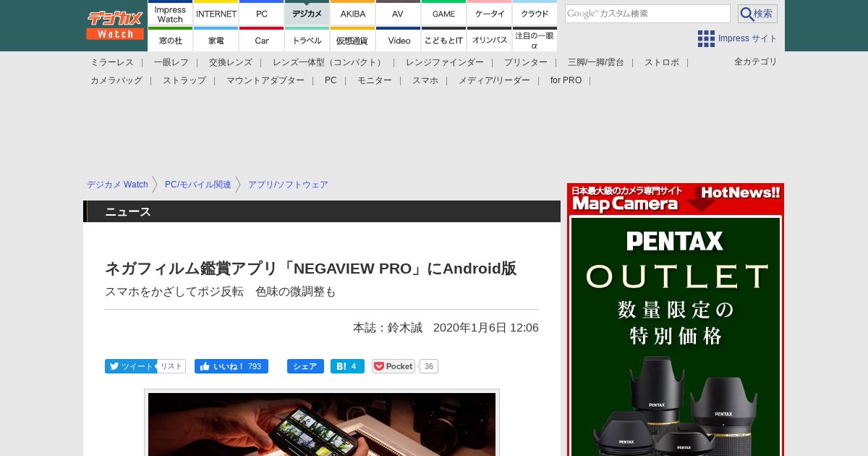
Task: Open the GAME Watch tab
Action: point(444,13)
